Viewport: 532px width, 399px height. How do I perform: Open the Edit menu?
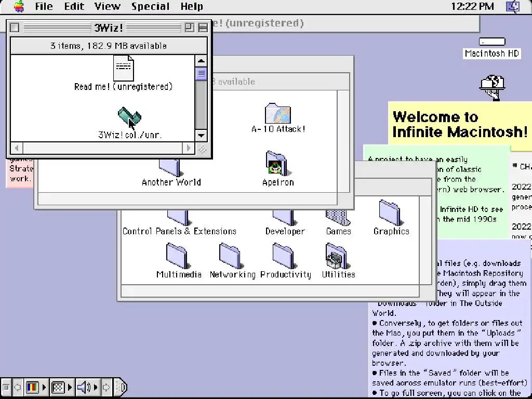(x=74, y=6)
